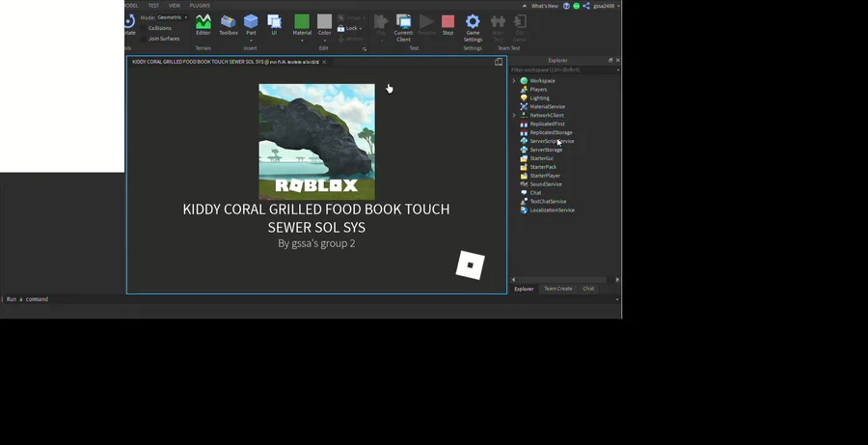Select Players in Explorer
Image resolution: width=868 pixels, height=445 pixels.
538,89
